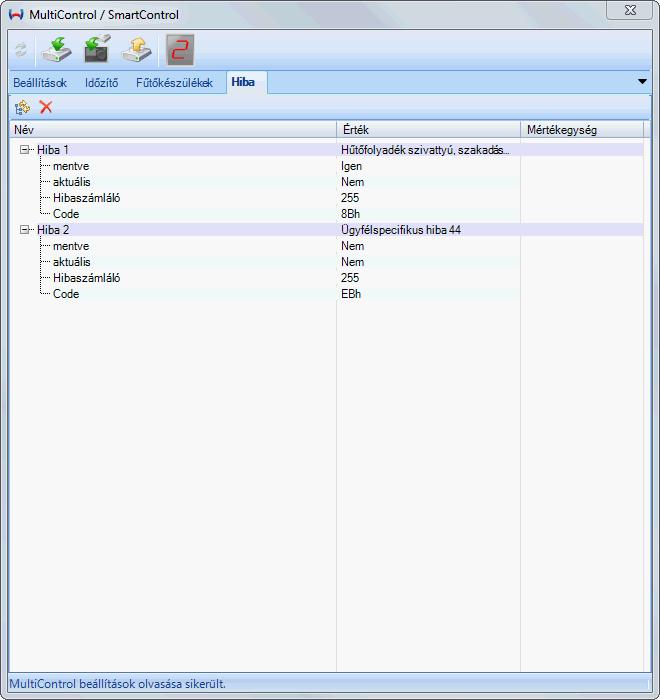Click the value 'Ügyfélspecifikus hiba 44'
The image size is (660, 700).
click(401, 230)
